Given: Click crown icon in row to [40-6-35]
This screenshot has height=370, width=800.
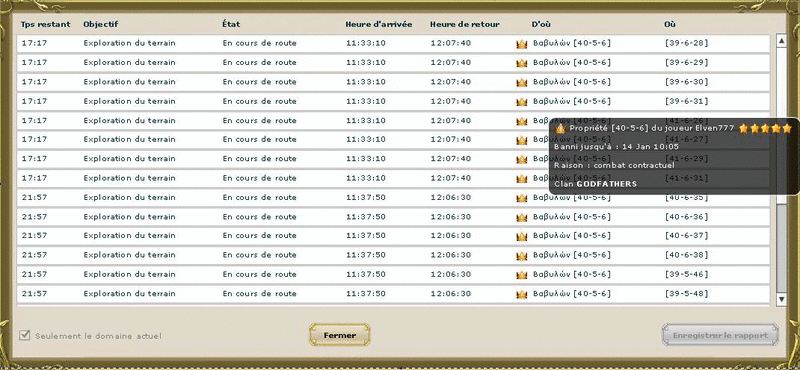Looking at the screenshot, I should [x=521, y=198].
